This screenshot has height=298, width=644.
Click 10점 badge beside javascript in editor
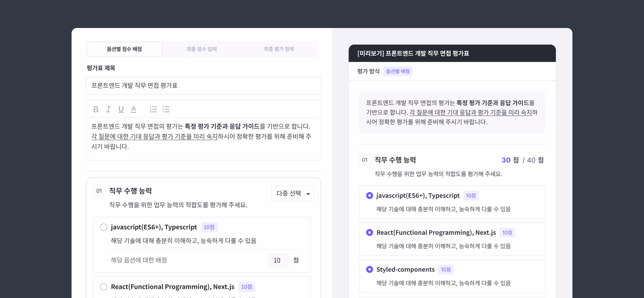click(209, 227)
